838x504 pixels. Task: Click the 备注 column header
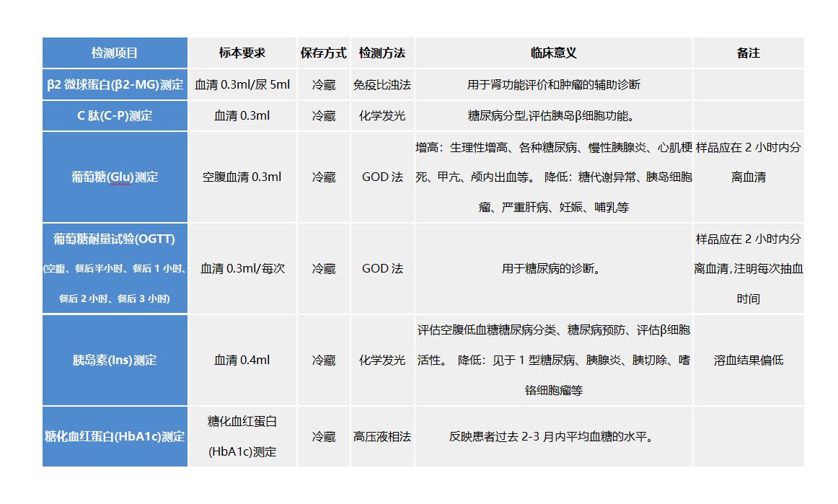click(x=749, y=53)
